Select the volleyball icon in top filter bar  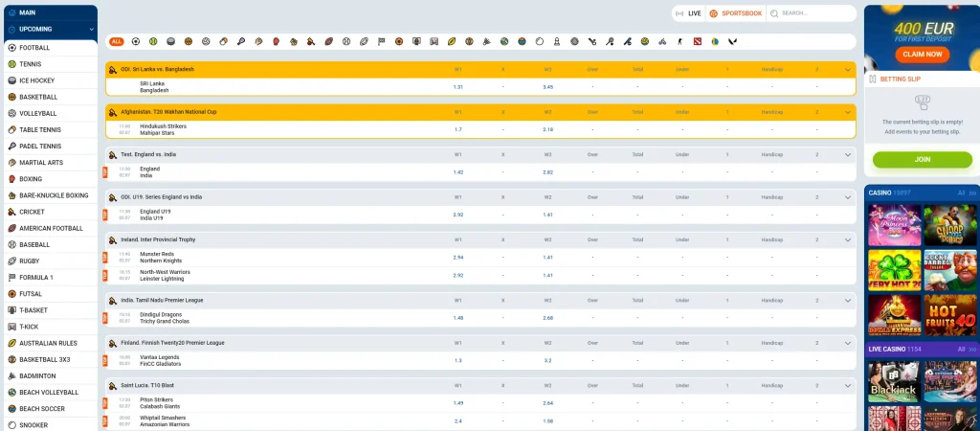tap(206, 41)
